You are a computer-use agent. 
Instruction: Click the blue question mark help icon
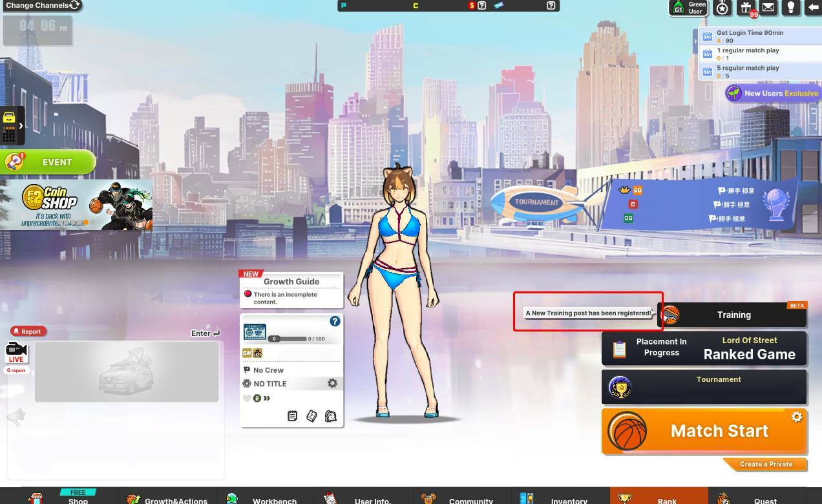tap(335, 321)
